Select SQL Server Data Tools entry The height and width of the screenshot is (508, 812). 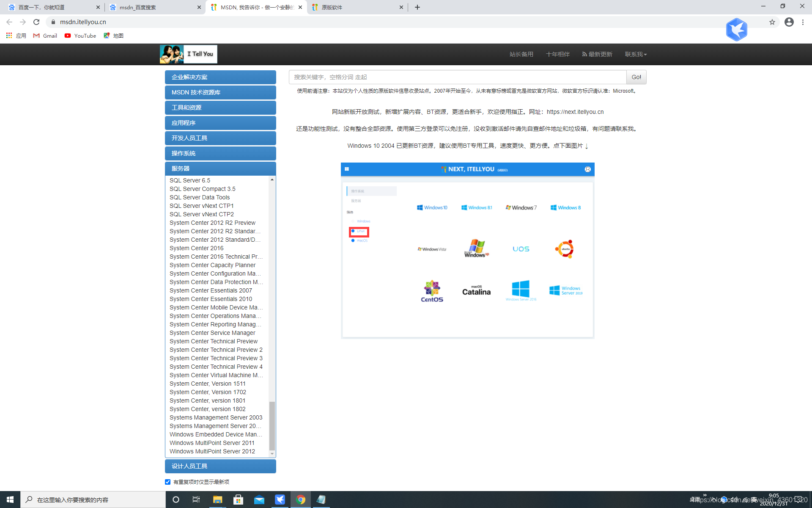(200, 197)
